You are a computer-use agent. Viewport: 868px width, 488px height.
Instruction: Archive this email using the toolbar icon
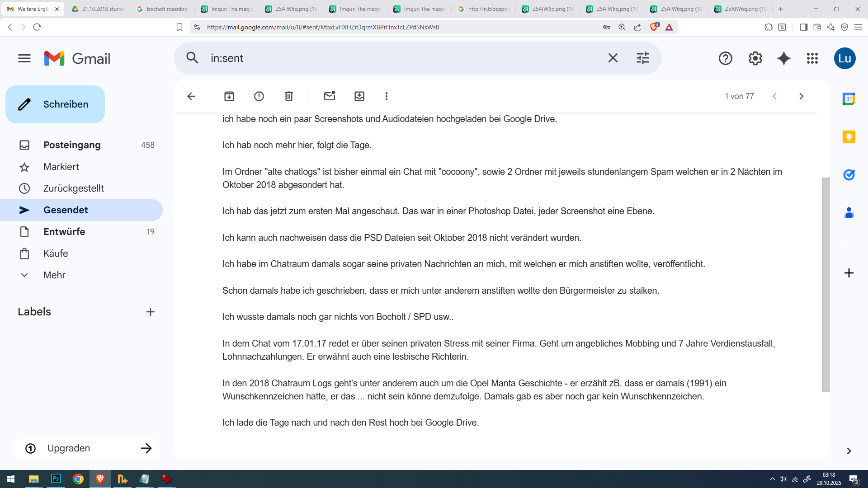click(x=229, y=96)
